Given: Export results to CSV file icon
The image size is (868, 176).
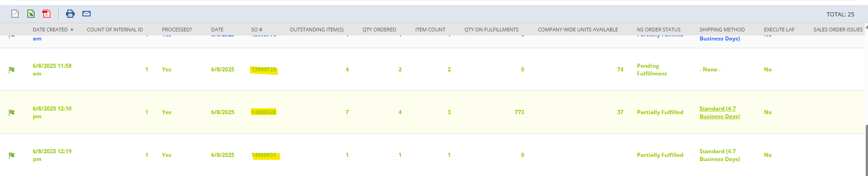Looking at the screenshot, I should (x=15, y=14).
